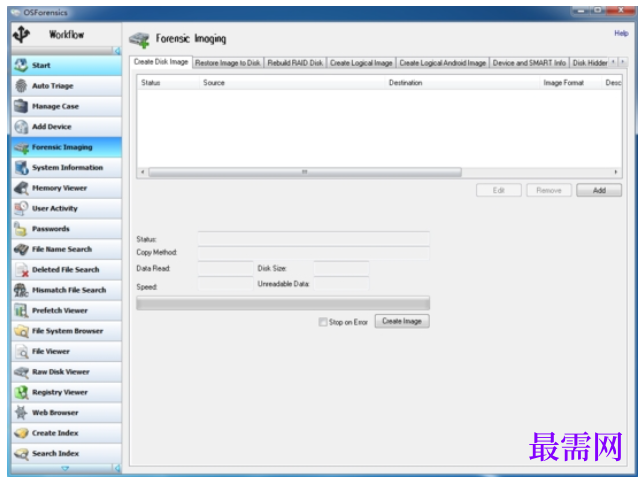This screenshot has height=478, width=641.
Task: Click the horizontal scrollbar thumb in list
Action: [305, 172]
